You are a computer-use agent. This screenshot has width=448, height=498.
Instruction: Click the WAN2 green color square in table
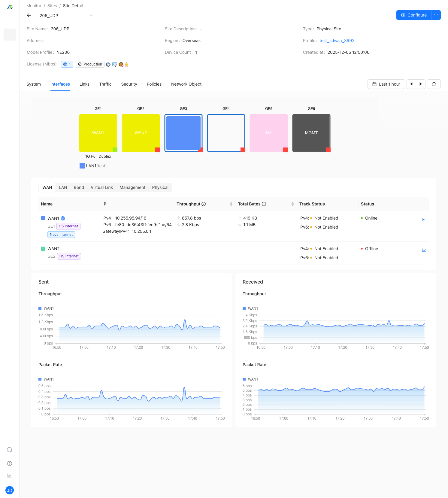pyautogui.click(x=43, y=249)
